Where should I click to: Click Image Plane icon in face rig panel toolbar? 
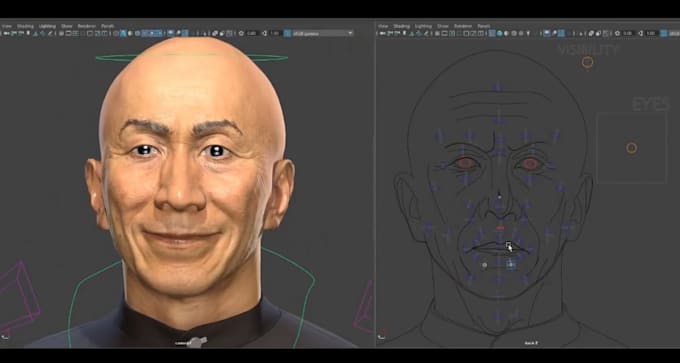412,33
